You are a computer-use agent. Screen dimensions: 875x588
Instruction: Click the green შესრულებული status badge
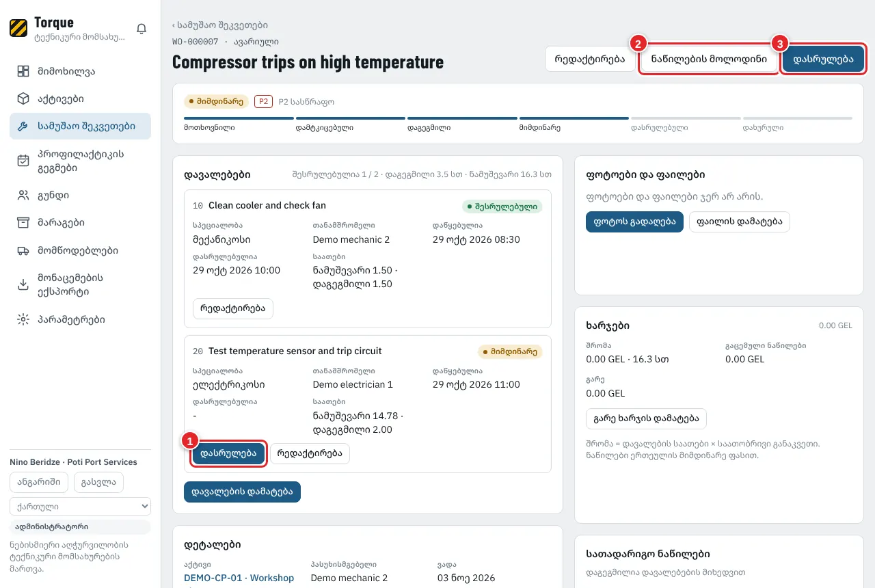[x=502, y=206]
